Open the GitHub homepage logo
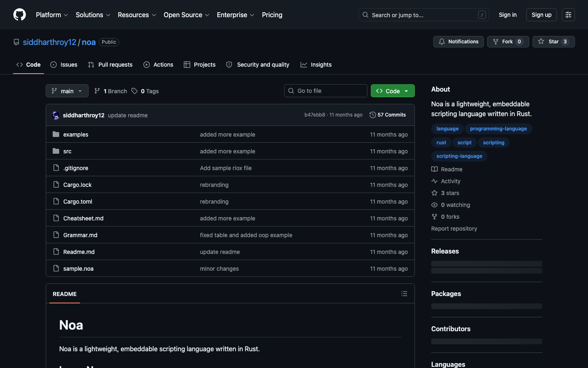Viewport: 588px width, 368px height. click(20, 15)
